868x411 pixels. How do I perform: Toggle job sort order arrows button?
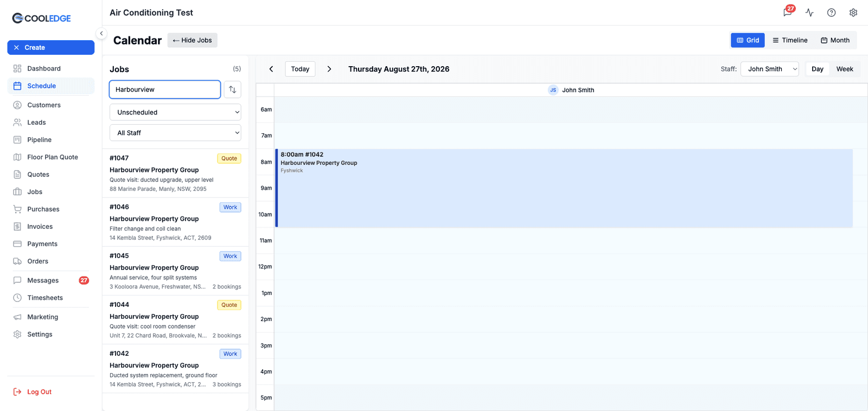coord(232,89)
